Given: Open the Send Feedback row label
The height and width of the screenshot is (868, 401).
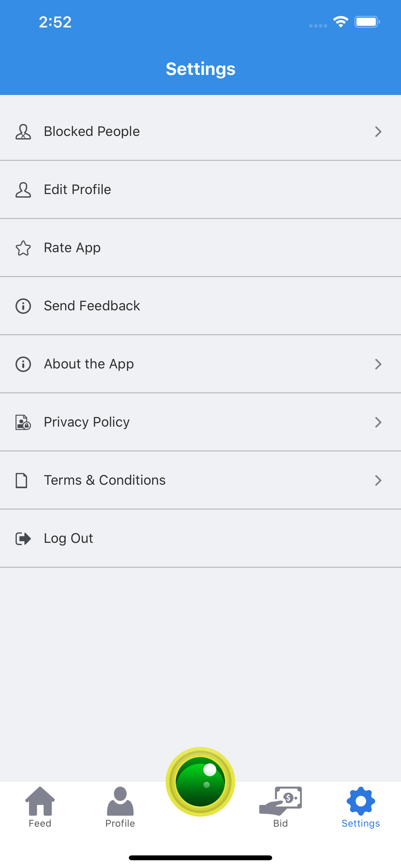Looking at the screenshot, I should pyautogui.click(x=92, y=306).
